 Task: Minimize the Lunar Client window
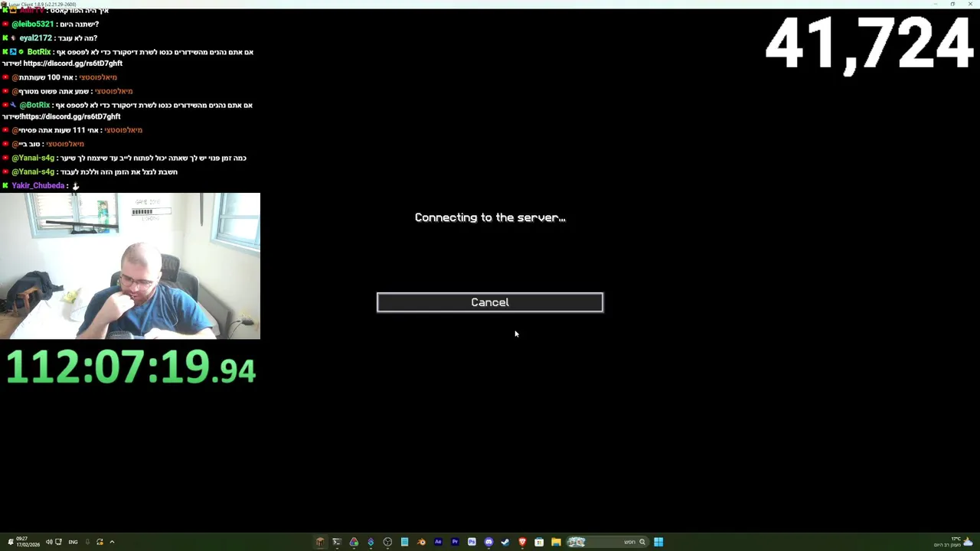(935, 4)
